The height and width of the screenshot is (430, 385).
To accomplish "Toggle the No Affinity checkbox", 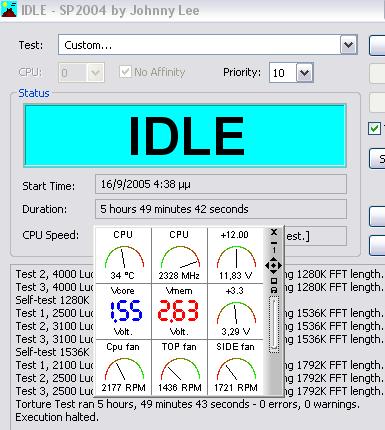I will 125,72.
